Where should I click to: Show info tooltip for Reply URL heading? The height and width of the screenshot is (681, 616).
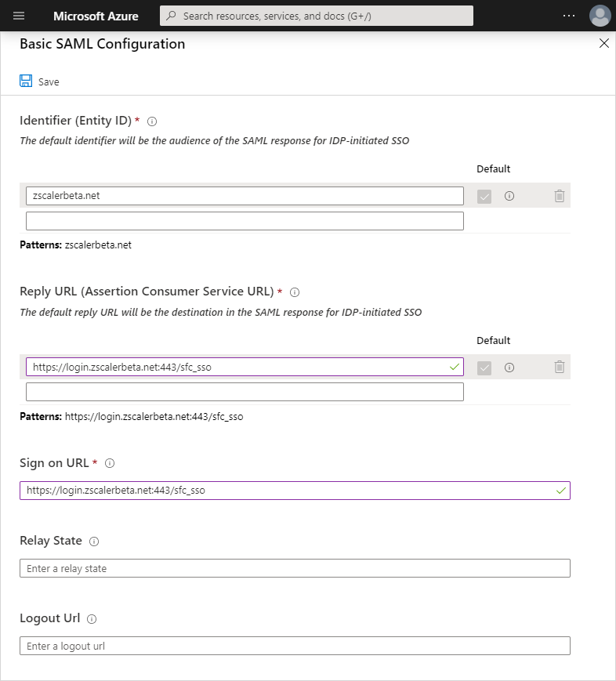(x=295, y=292)
